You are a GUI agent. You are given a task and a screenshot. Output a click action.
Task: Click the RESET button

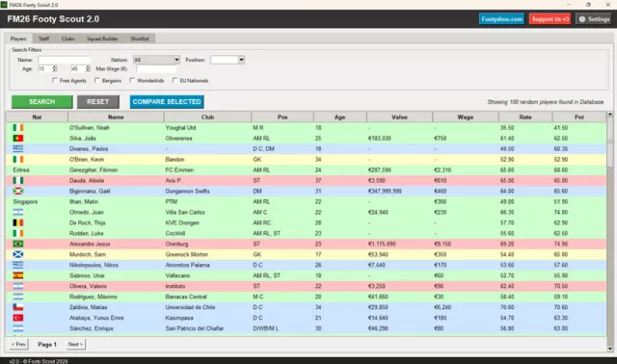coord(98,102)
